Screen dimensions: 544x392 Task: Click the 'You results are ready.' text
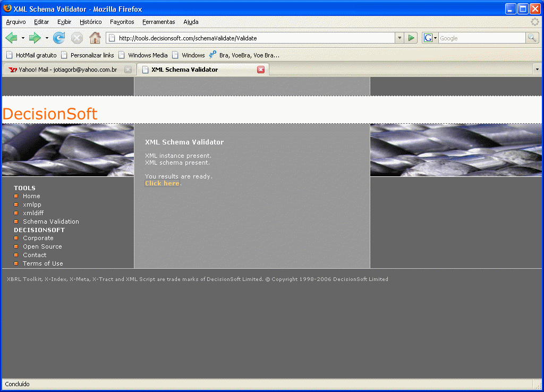tap(178, 176)
